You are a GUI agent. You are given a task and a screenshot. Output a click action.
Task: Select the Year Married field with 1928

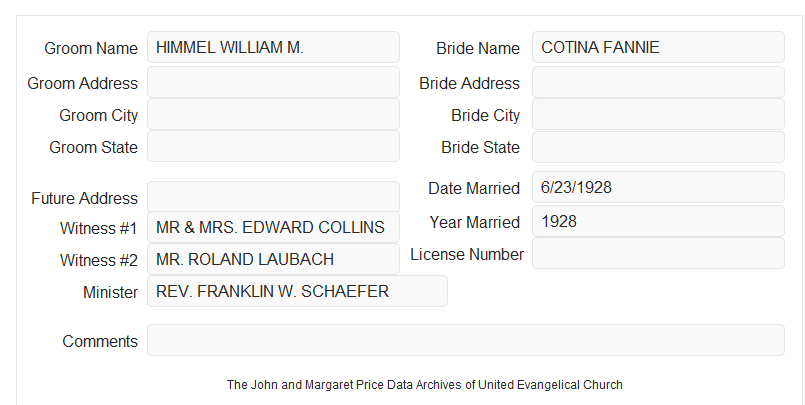tap(658, 221)
